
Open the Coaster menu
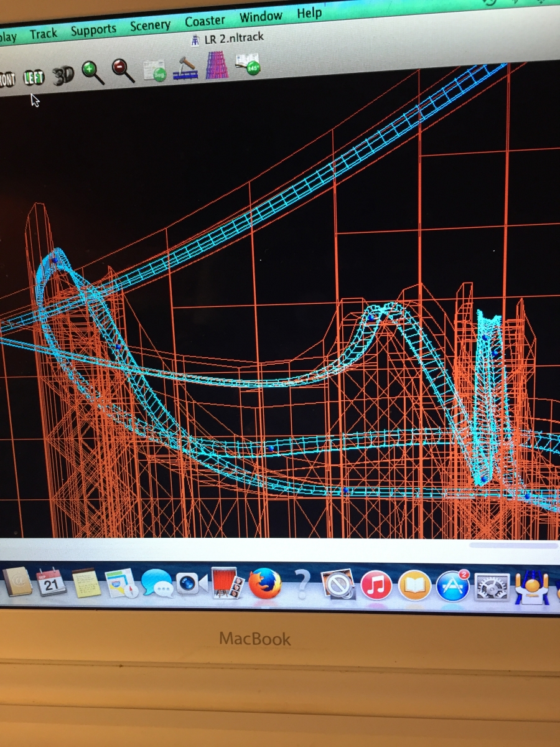[205, 21]
